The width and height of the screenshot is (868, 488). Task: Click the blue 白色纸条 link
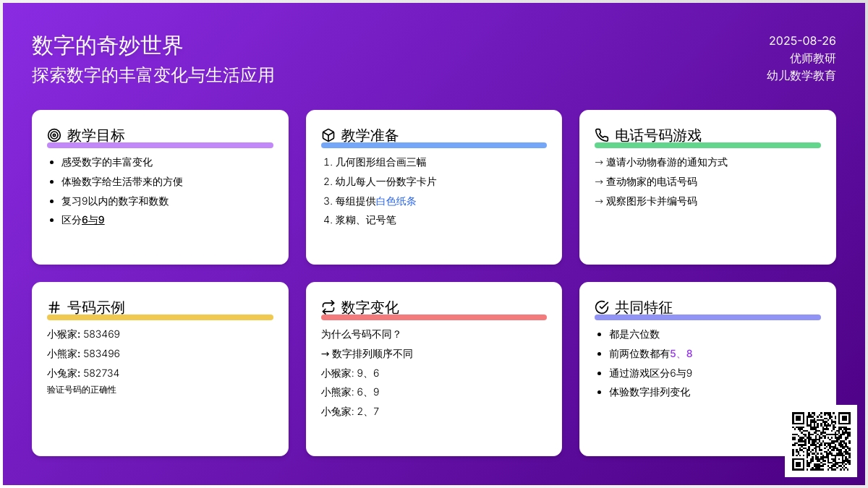click(x=396, y=201)
